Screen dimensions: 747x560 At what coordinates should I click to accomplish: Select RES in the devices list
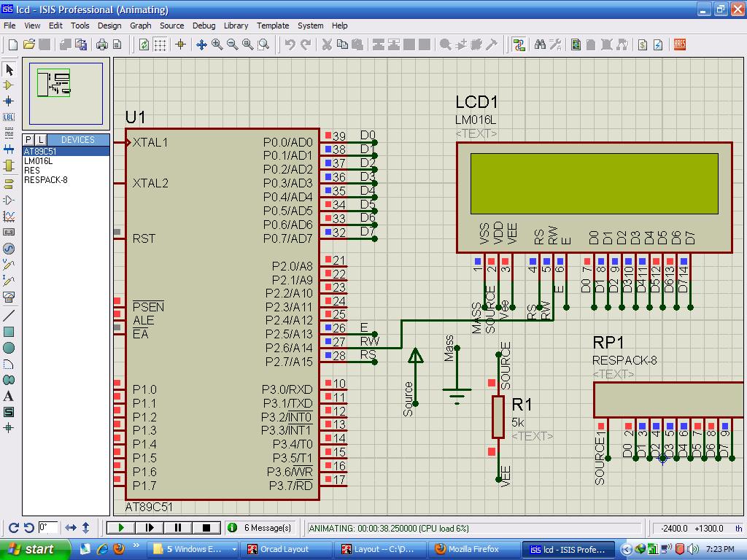coord(66,171)
